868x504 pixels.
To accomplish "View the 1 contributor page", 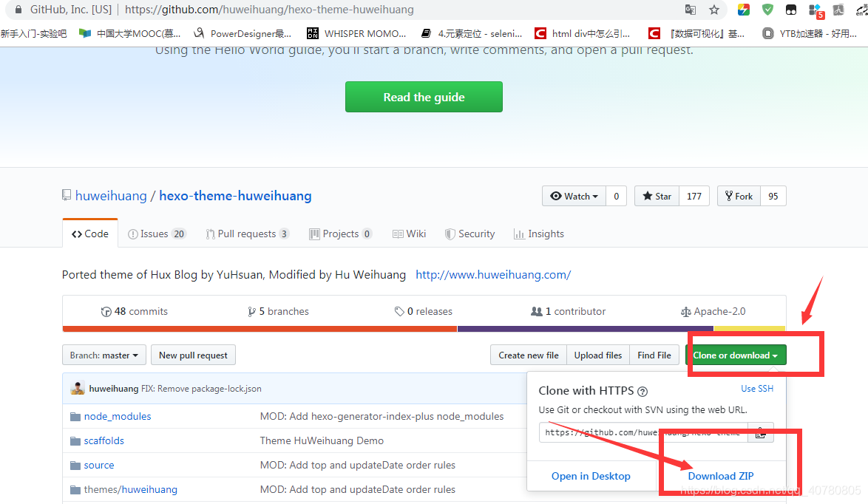I will [x=569, y=311].
